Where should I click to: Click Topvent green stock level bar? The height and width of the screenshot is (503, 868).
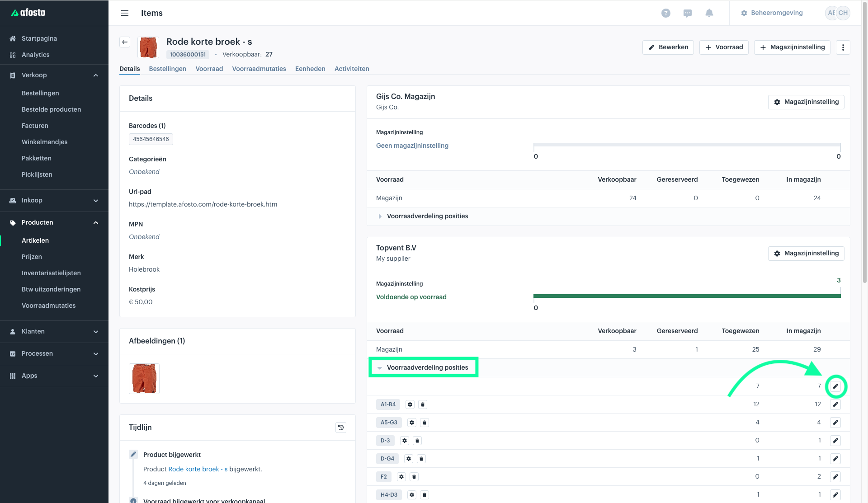[687, 296]
